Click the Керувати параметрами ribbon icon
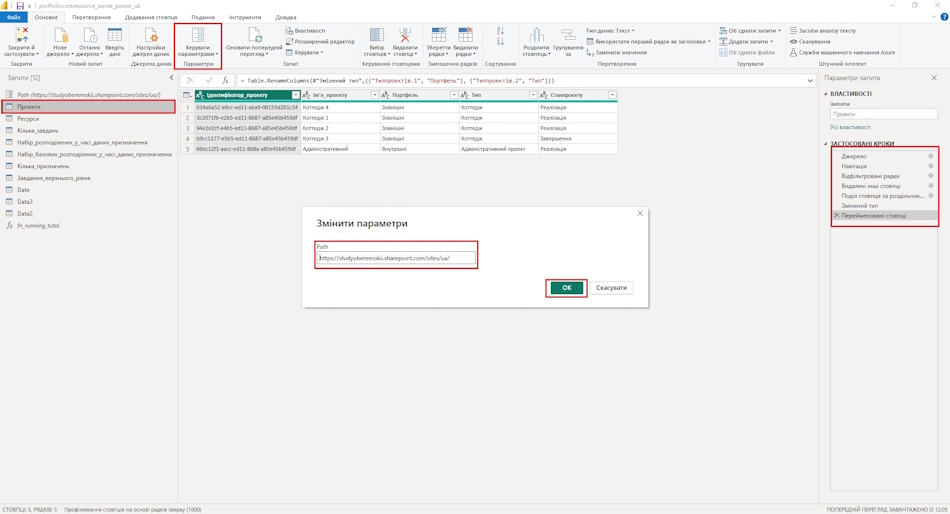Viewport: 950px width, 514px height. tap(198, 35)
